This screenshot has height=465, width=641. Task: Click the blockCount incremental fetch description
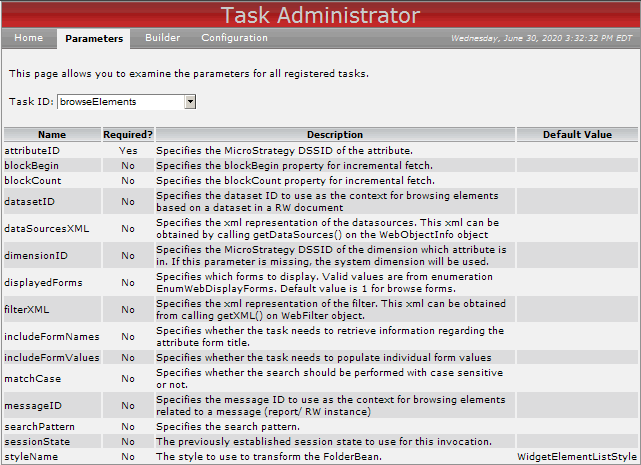pyautogui.click(x=296, y=181)
